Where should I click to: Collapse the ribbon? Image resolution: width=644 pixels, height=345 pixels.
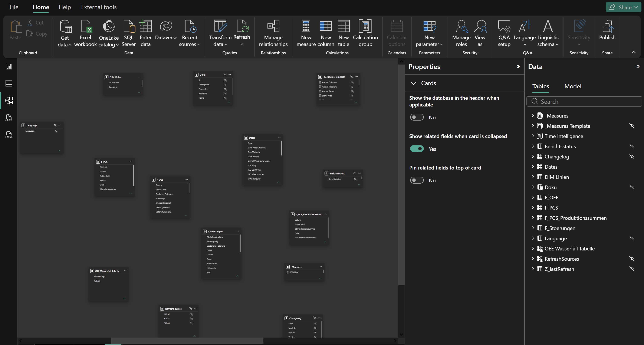[634, 52]
